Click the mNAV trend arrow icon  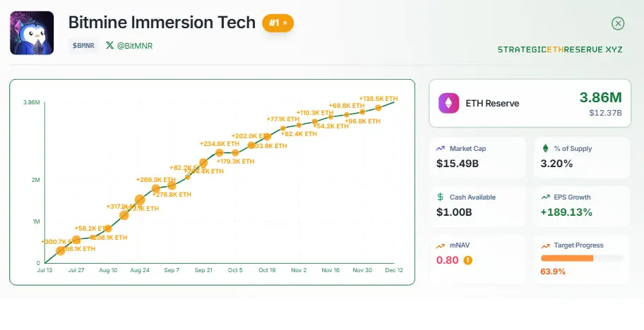pyautogui.click(x=441, y=245)
